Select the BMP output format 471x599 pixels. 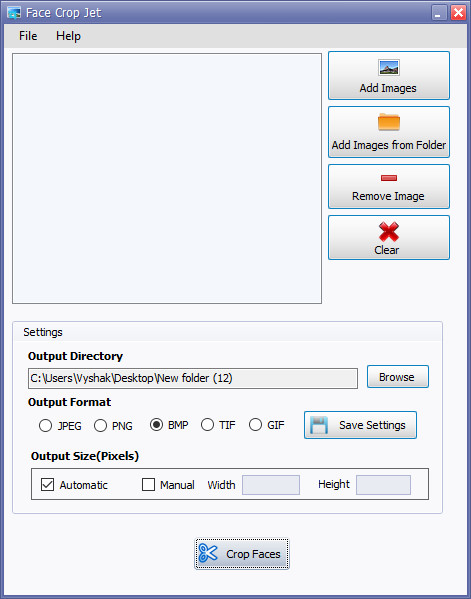point(156,425)
